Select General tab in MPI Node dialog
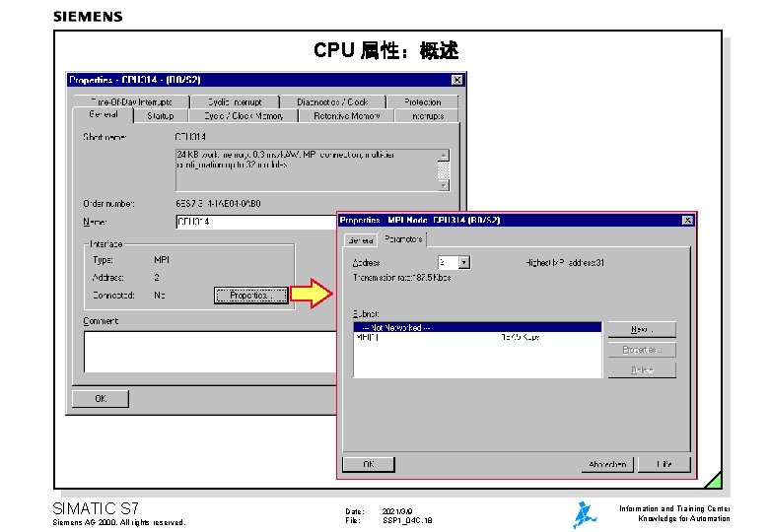The width and height of the screenshot is (769, 532). click(x=361, y=240)
